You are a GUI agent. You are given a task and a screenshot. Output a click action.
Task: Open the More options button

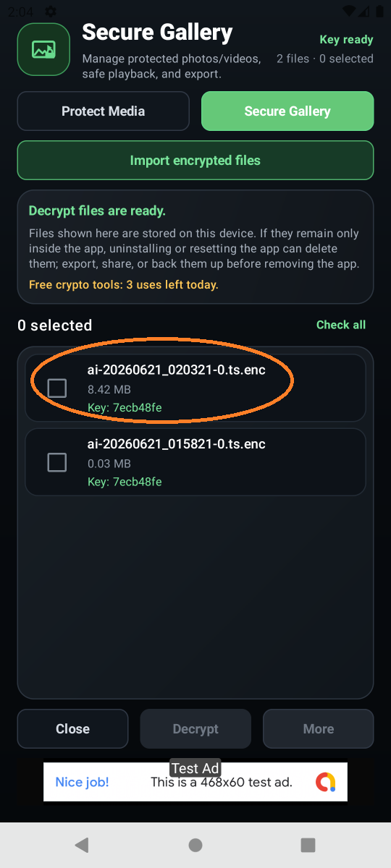[319, 728]
